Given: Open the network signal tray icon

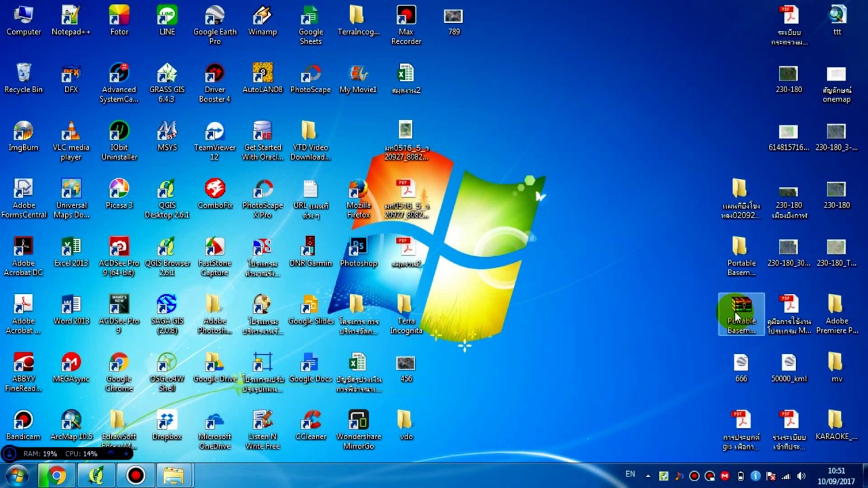Looking at the screenshot, I should 786,476.
